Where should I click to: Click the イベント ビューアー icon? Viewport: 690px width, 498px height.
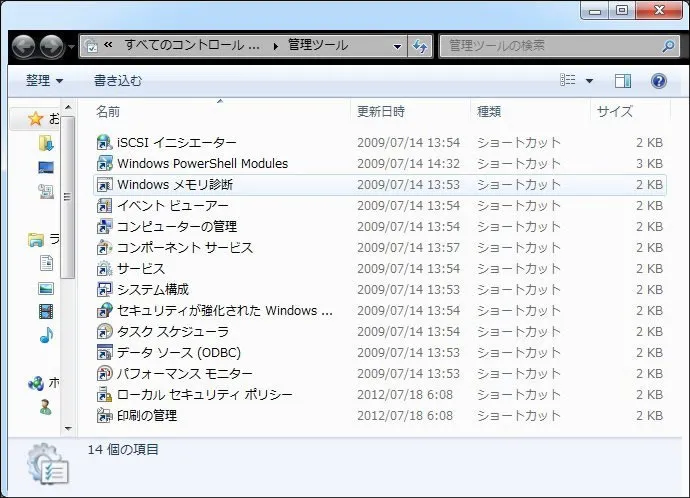coord(104,205)
